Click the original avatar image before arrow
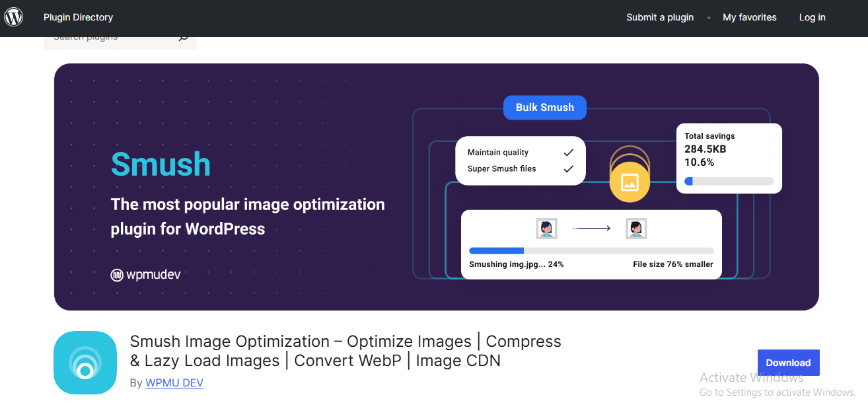 coord(546,229)
